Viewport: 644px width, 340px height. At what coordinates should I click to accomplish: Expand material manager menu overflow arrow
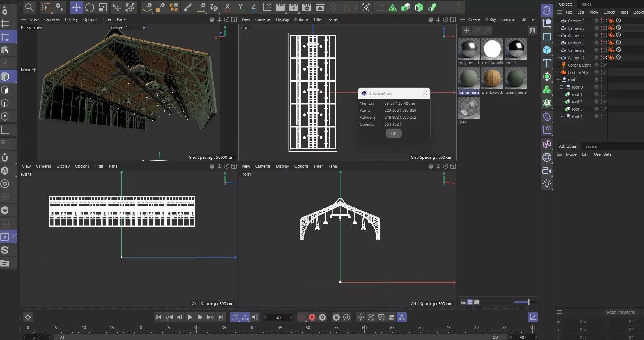coord(532,19)
